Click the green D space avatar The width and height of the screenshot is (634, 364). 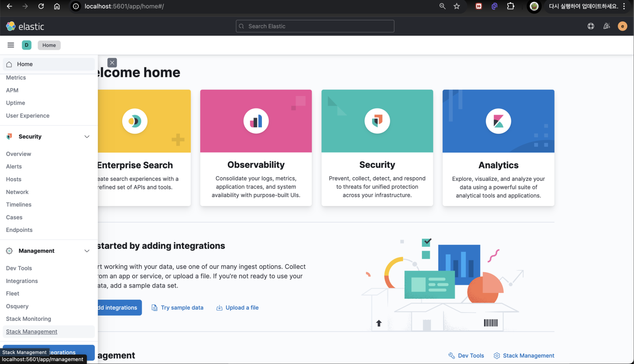point(27,45)
